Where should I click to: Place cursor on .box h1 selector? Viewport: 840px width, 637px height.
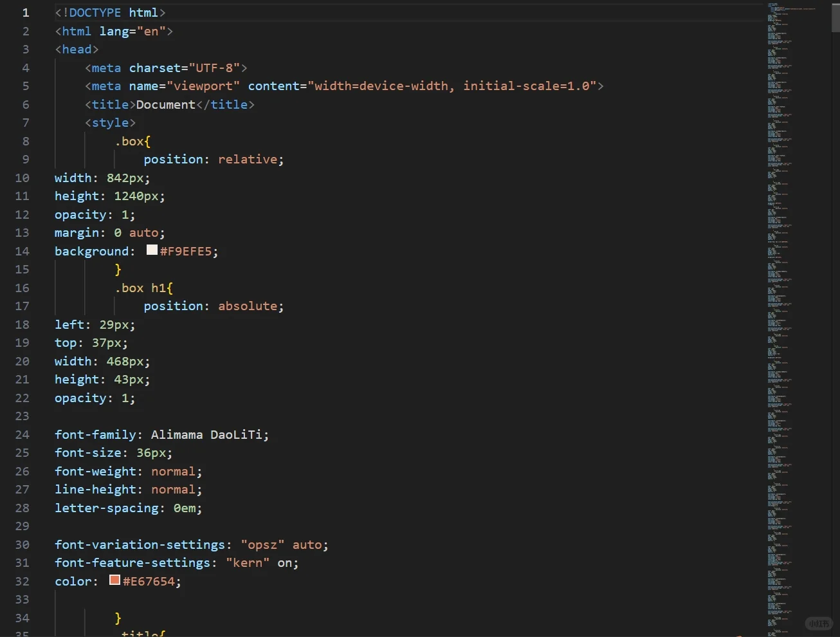(143, 288)
